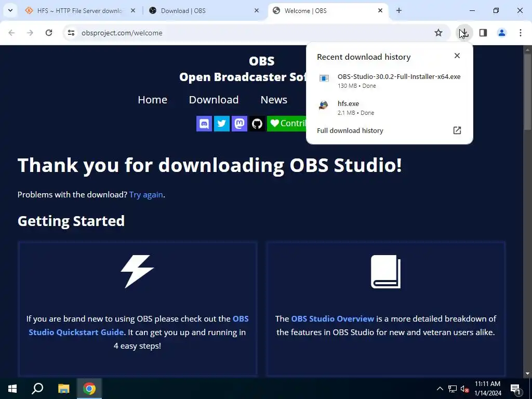
Task: Open the OBS Studio Quickstart Guide link
Action: 138,325
